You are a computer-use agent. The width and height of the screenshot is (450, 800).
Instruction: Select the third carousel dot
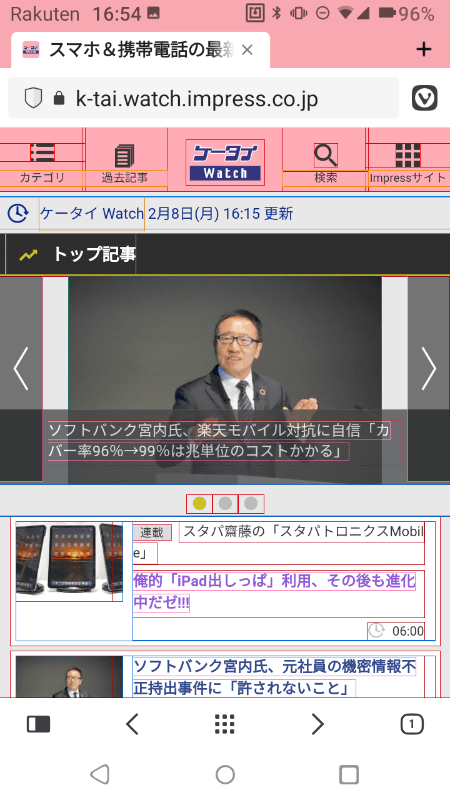[251, 504]
